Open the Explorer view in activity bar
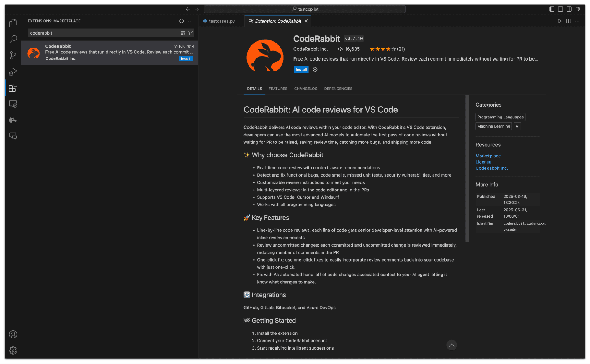The width and height of the screenshot is (590, 364). tap(13, 23)
